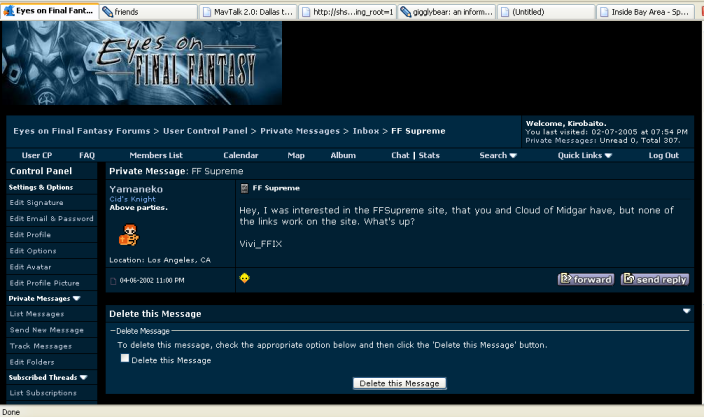
Task: Open Edit Profile Picture in the sidebar
Action: tap(44, 283)
